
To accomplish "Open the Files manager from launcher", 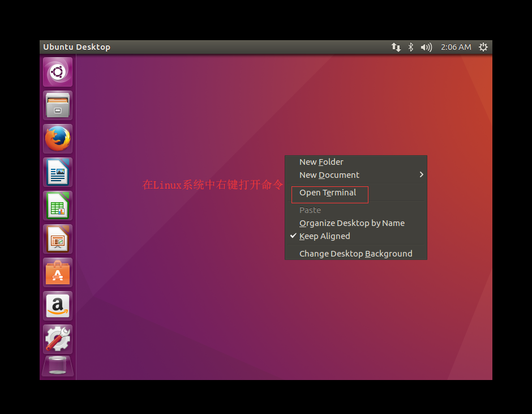I will (x=58, y=105).
